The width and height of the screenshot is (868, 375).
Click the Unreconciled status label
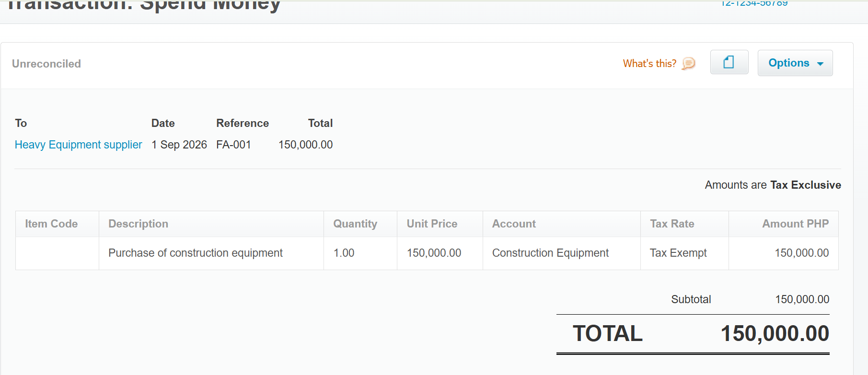pos(46,64)
